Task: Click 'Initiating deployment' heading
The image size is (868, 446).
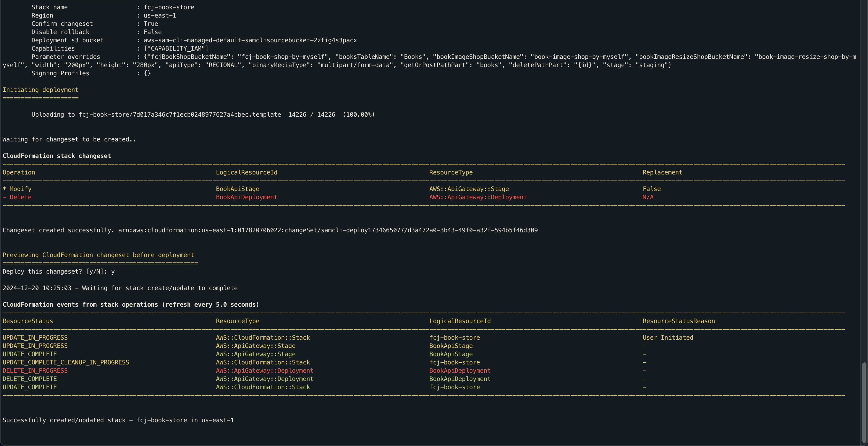Action: tap(41, 90)
